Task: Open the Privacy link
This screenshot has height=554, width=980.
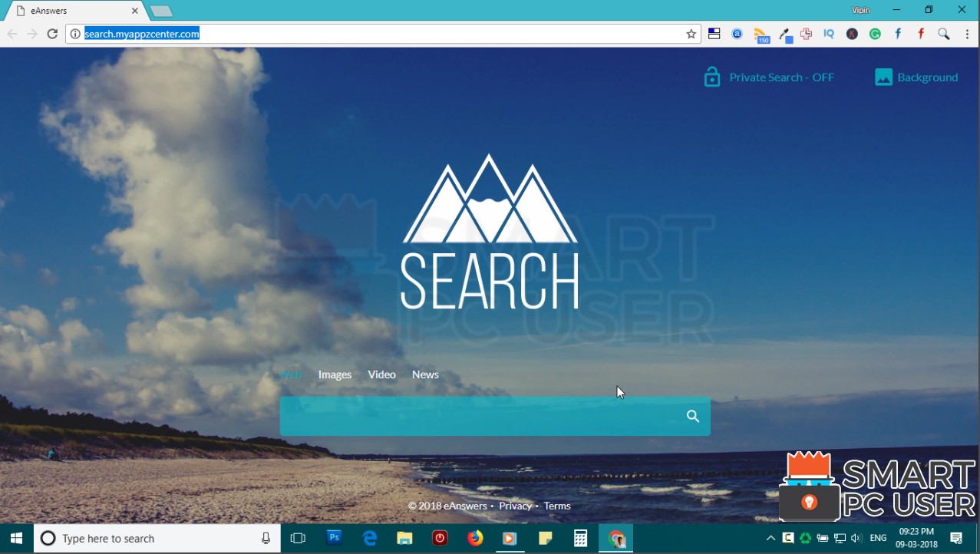Action: click(515, 506)
